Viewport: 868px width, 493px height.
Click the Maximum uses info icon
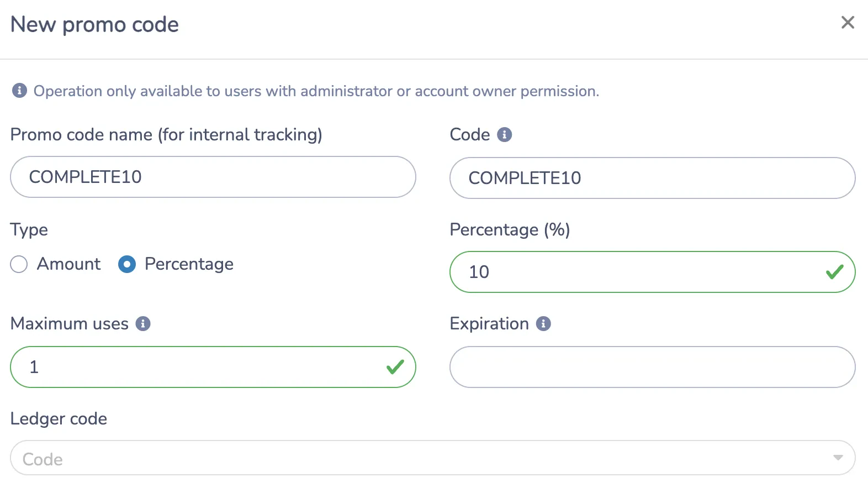click(x=143, y=324)
